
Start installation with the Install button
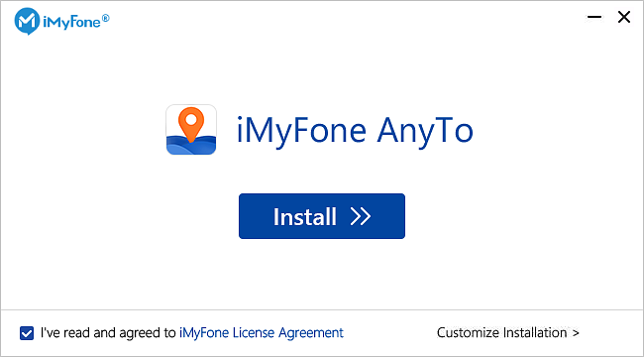pyautogui.click(x=322, y=216)
